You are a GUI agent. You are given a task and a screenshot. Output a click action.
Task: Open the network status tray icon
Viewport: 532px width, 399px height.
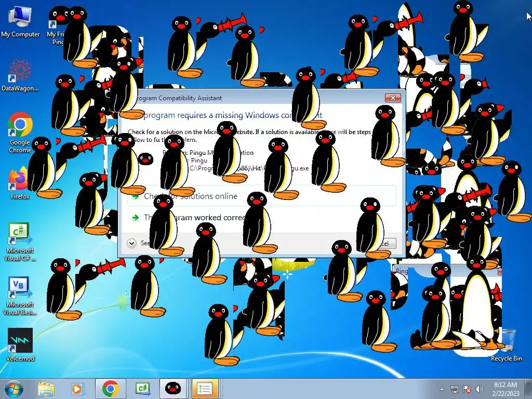[454, 389]
